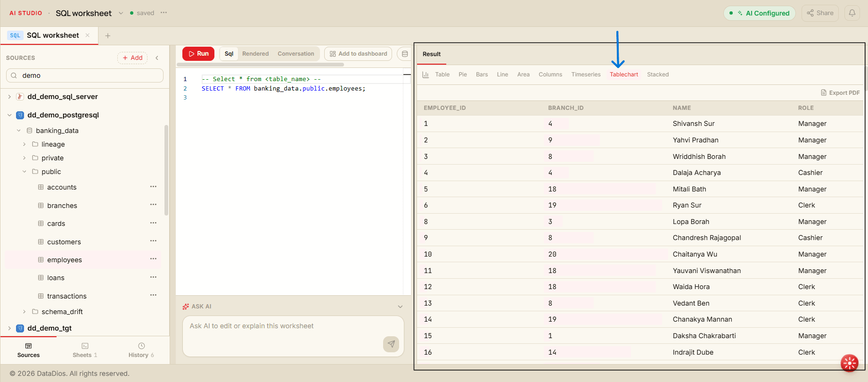Click the dd_demo_tgt database icon

[20, 328]
